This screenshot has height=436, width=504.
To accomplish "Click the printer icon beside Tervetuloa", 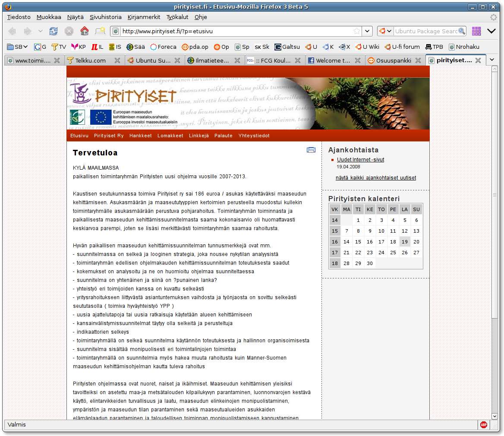I will pyautogui.click(x=311, y=150).
